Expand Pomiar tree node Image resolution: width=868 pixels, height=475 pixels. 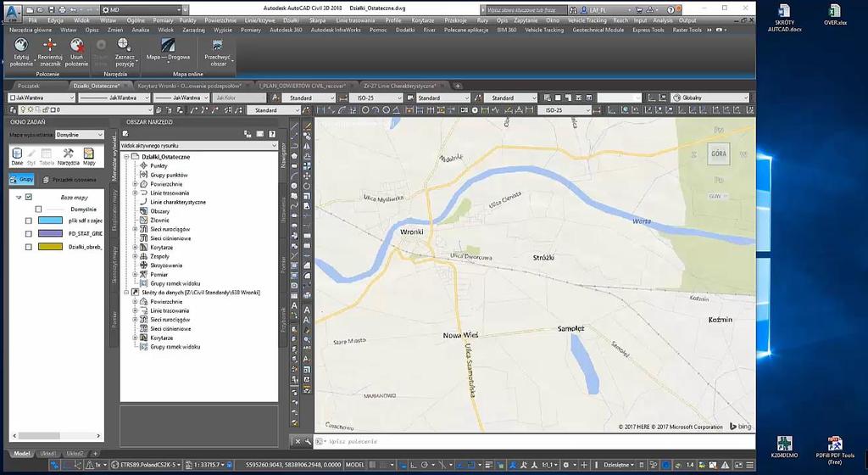click(135, 275)
